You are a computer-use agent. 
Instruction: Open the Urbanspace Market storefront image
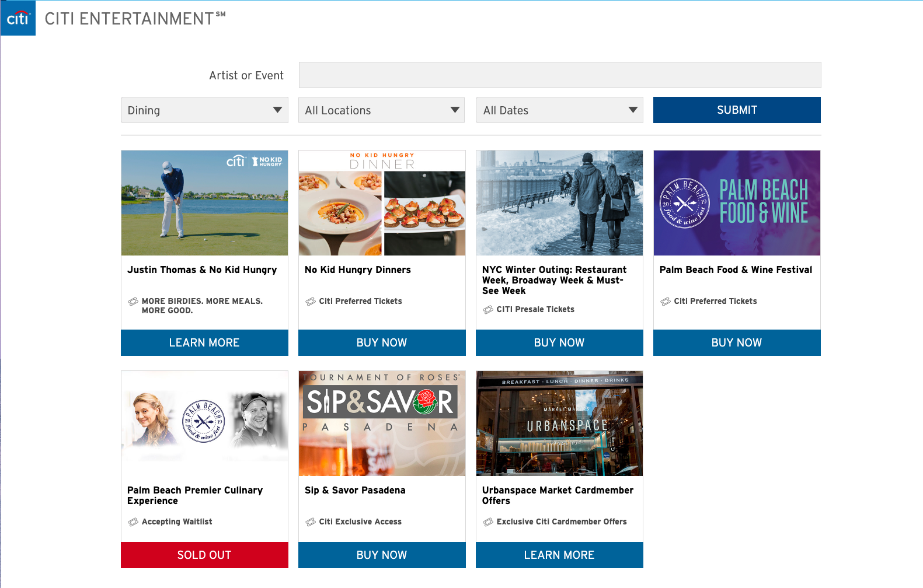click(x=559, y=423)
